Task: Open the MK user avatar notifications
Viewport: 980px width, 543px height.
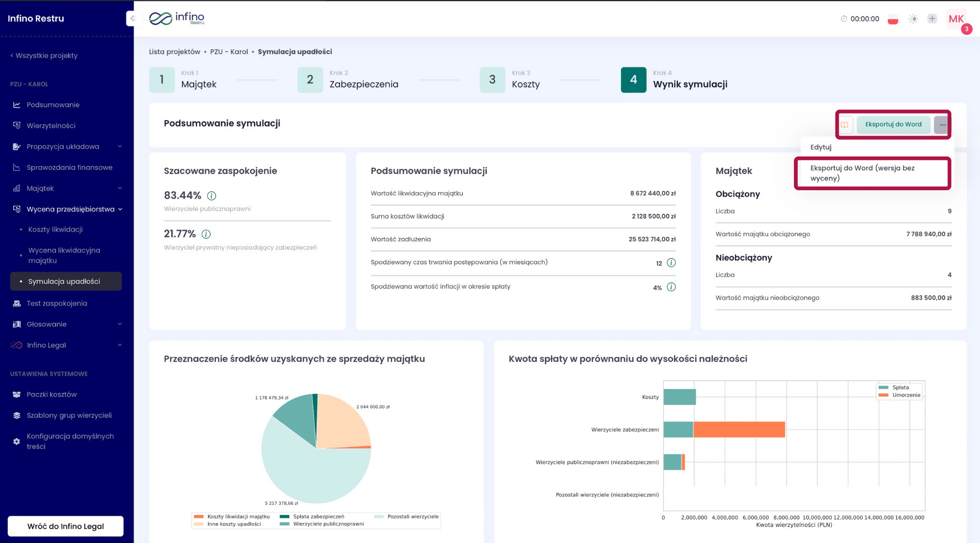Action: (x=956, y=19)
